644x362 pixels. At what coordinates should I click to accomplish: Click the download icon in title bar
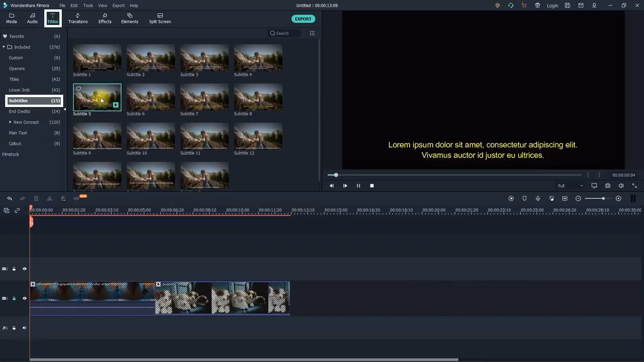pyautogui.click(x=594, y=6)
